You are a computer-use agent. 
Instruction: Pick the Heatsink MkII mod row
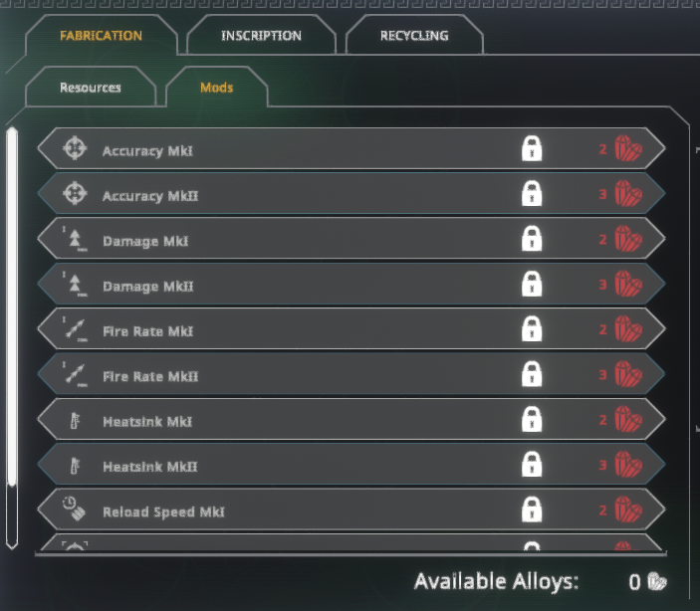pos(351,464)
